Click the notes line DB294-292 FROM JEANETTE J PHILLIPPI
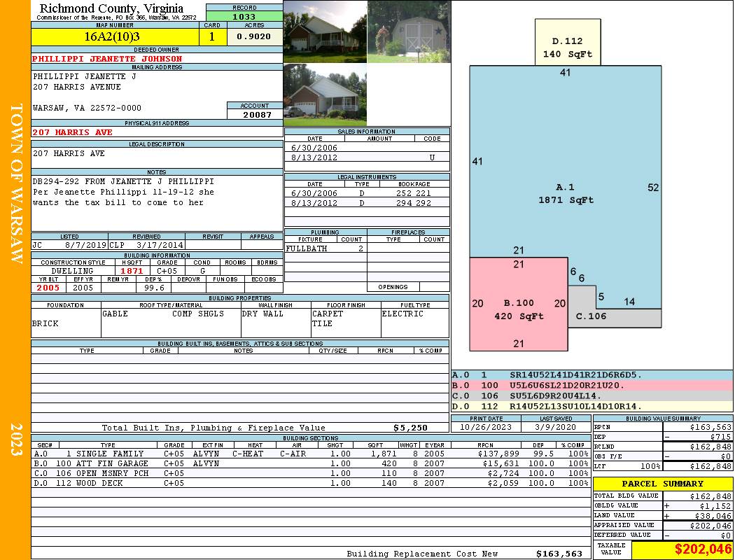 click(123, 181)
